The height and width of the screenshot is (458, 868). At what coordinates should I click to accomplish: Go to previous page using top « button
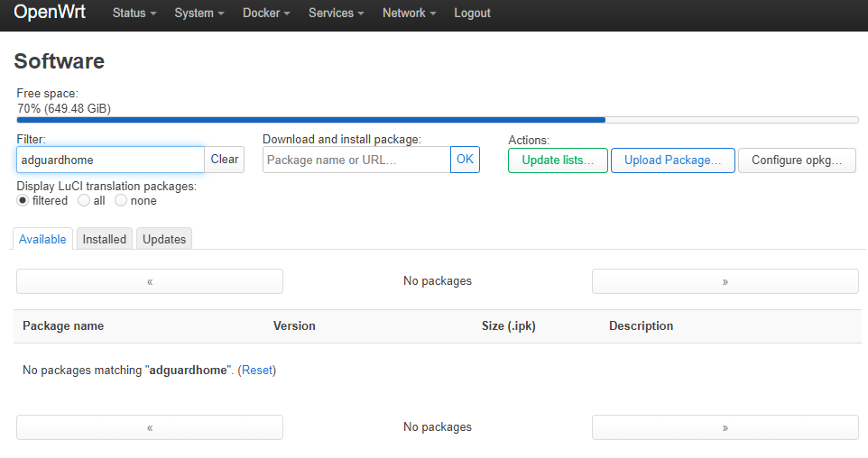click(150, 281)
